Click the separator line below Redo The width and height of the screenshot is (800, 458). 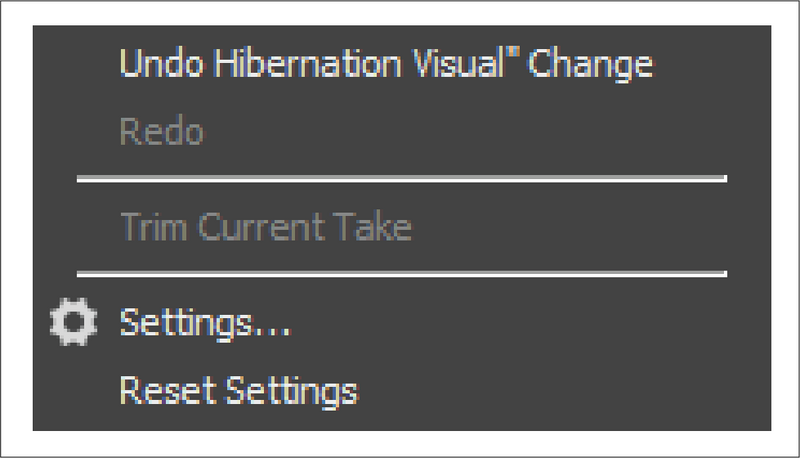(x=400, y=180)
